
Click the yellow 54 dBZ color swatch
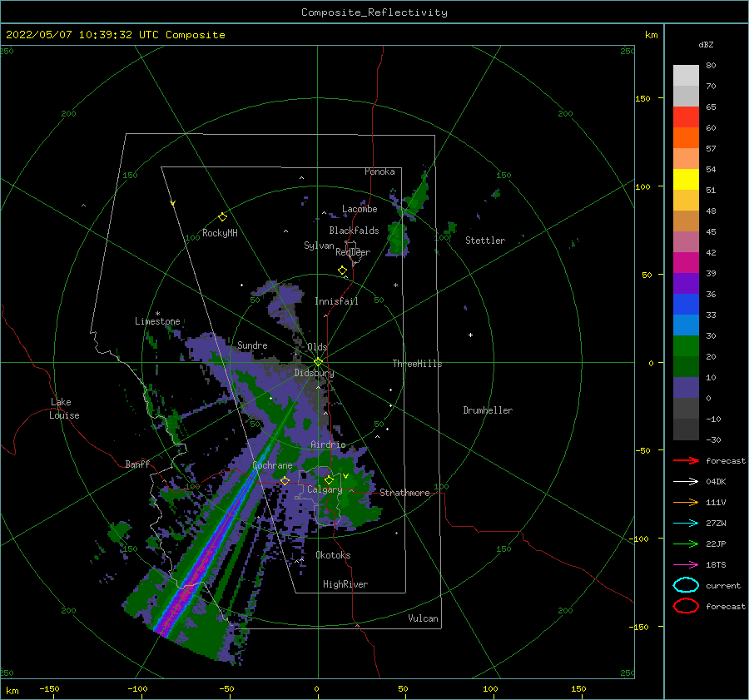click(x=686, y=179)
